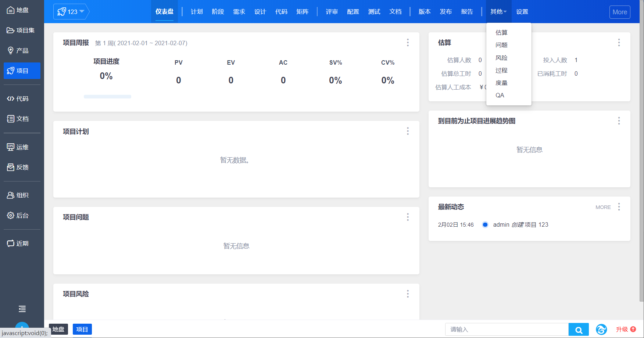Open the 最新动态 panel three-dot menu
Screen dimensions: 644x338
point(619,207)
